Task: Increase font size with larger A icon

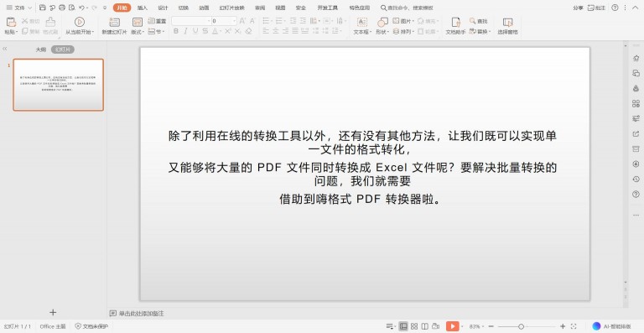Action: (242, 21)
